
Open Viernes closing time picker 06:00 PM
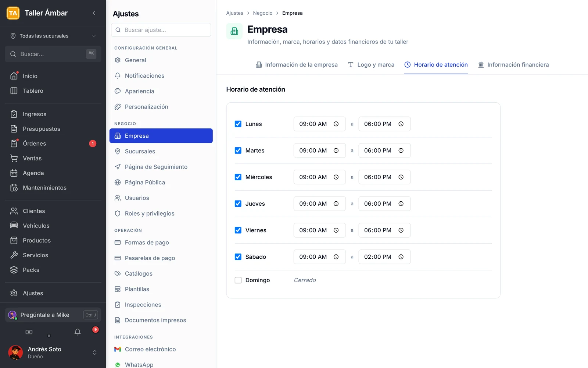tap(384, 230)
